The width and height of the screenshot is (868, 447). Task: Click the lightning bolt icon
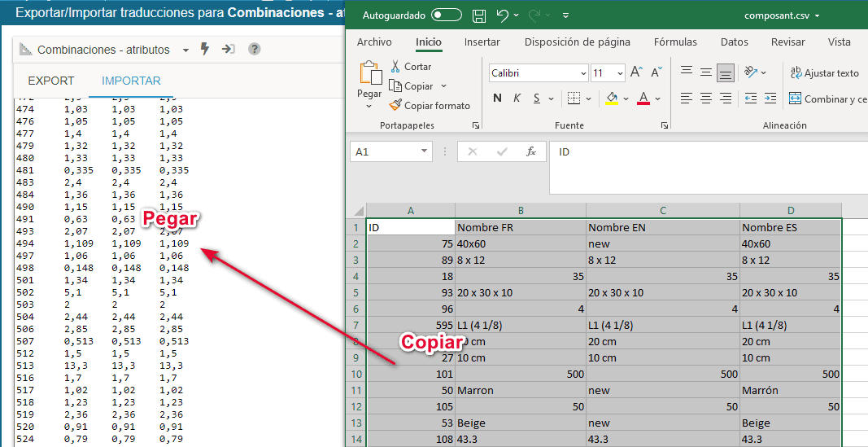(x=205, y=50)
